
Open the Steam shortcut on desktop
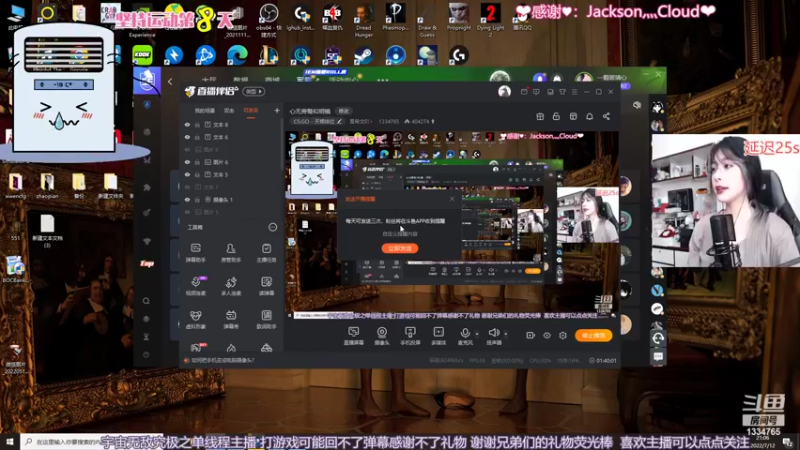(364, 55)
